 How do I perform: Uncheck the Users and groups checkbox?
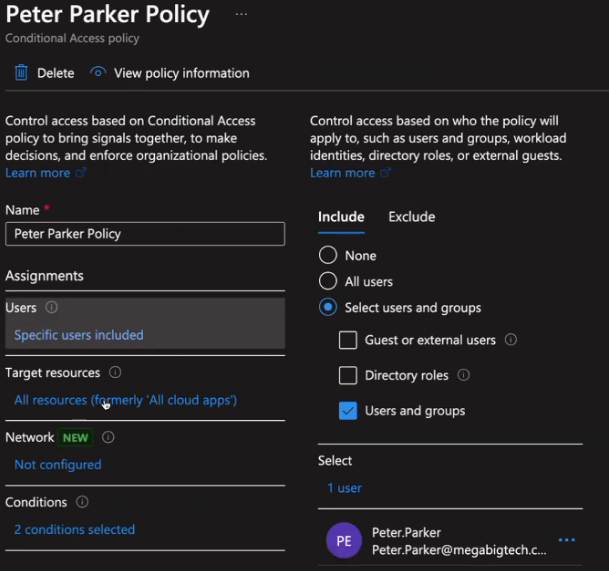(x=348, y=411)
